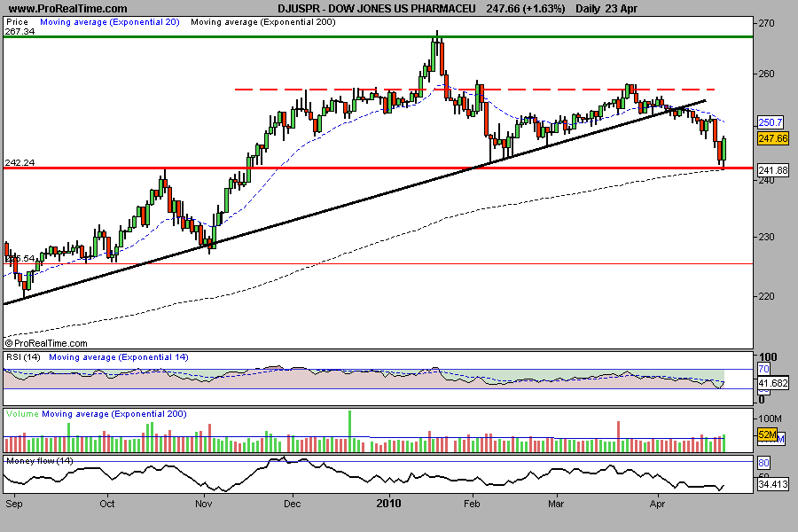The image size is (798, 532).
Task: Click the www.ProRealTime.com header text
Action: (67, 9)
